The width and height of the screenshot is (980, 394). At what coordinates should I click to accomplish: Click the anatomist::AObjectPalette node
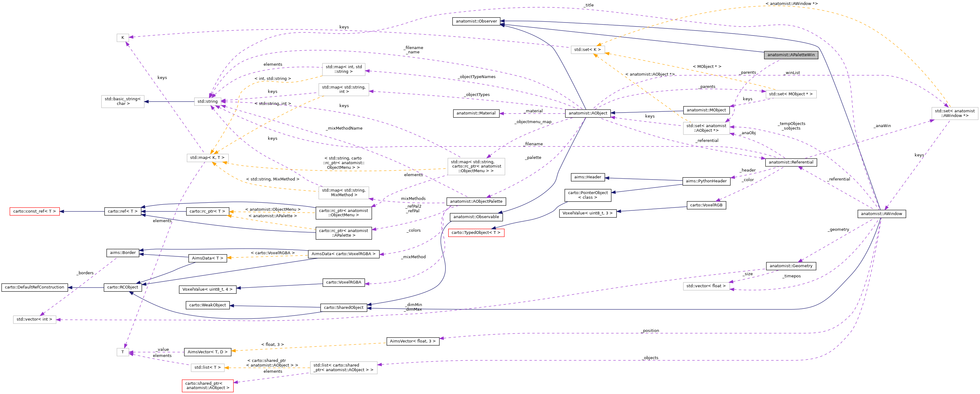pos(476,202)
